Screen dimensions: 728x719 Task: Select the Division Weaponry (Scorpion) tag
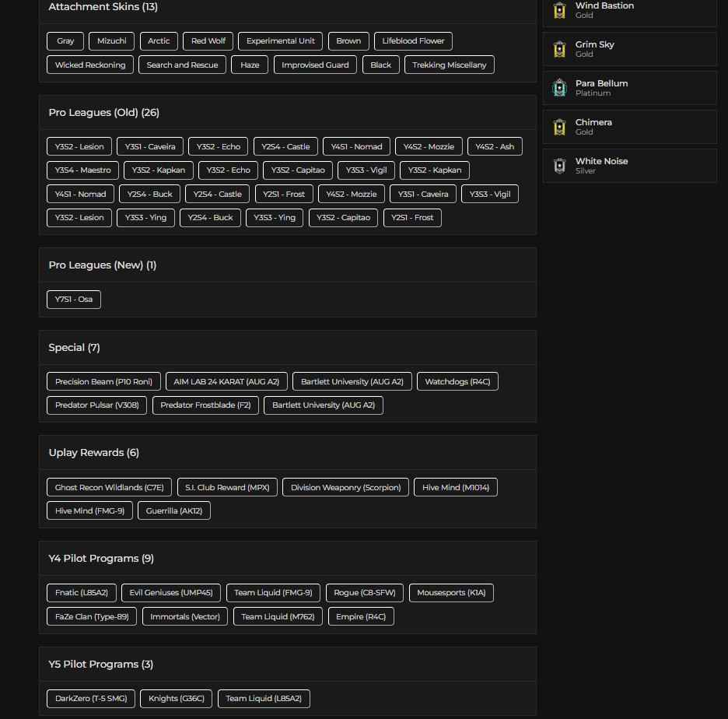pyautogui.click(x=345, y=488)
